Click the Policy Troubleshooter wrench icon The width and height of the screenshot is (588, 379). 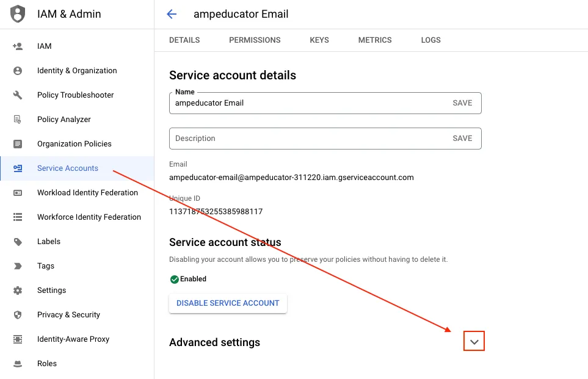(x=18, y=95)
